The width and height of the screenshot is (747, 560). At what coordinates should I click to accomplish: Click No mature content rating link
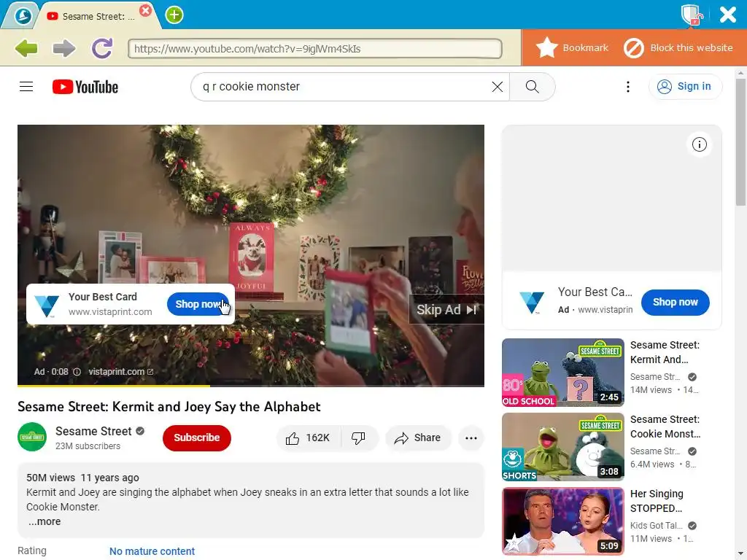152,551
